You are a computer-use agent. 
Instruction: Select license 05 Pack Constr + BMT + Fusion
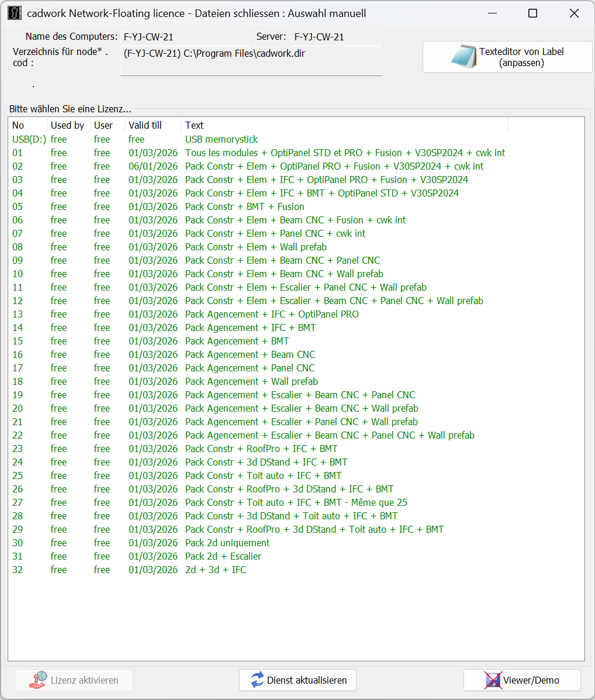click(234, 206)
